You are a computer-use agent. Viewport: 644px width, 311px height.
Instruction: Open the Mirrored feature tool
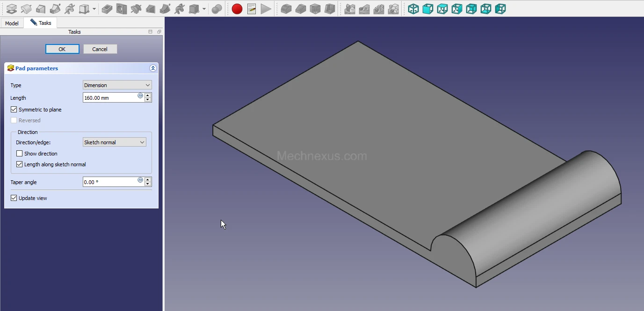point(349,9)
